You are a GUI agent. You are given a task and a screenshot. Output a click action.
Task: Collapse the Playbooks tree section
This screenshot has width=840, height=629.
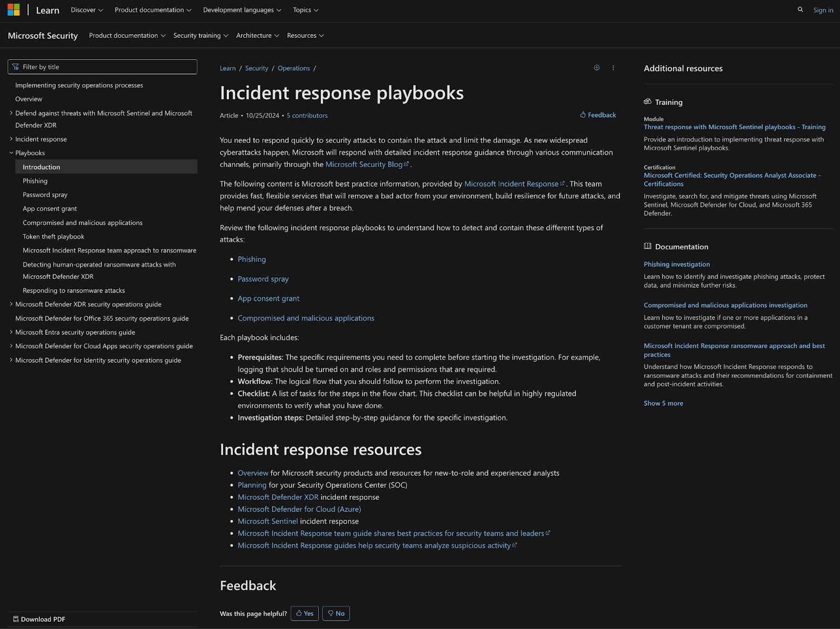(11, 153)
